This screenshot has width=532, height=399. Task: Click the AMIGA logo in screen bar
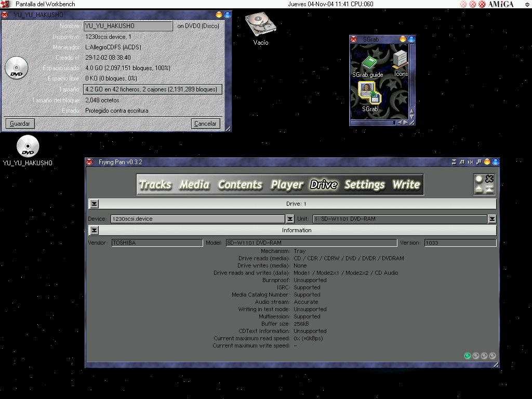[x=501, y=4]
